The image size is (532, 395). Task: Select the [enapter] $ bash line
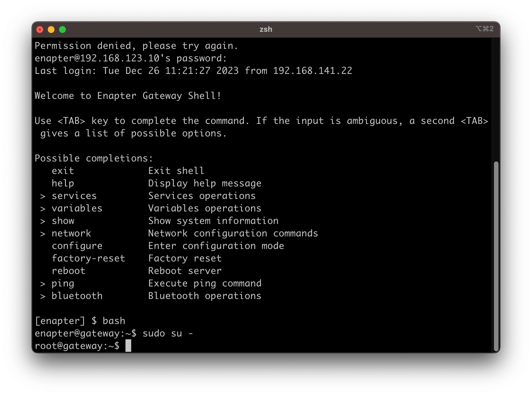80,320
